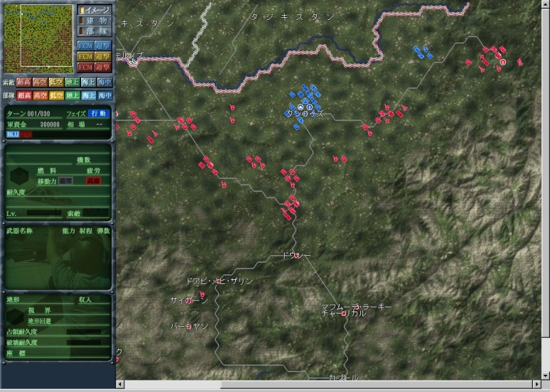Viewport: 550px width, 392px height.
Task: Click the ドゥシー city marker
Action: 297,256
